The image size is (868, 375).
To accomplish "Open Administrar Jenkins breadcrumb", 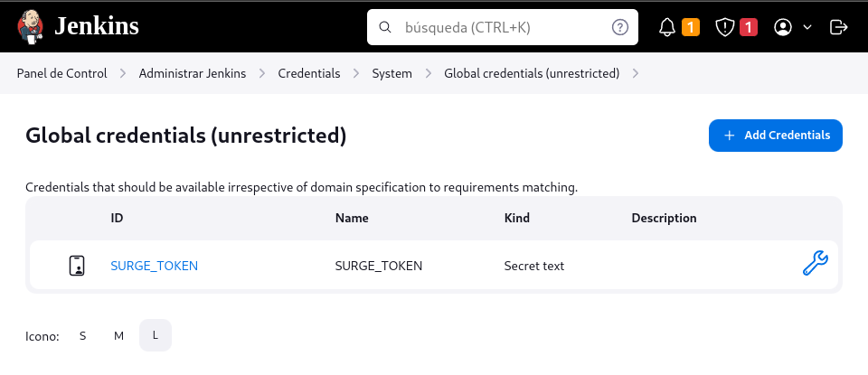I will (x=193, y=73).
